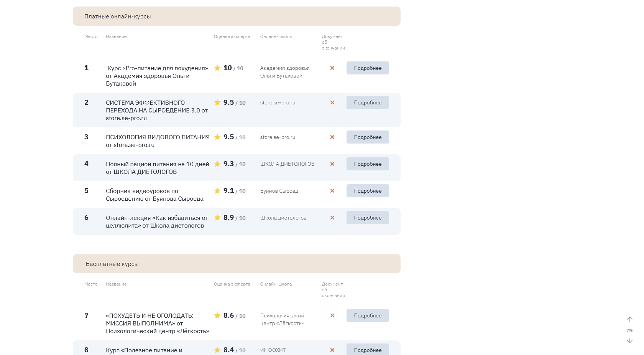Click the 7% scroll progress indicator
Screen dimensions: 644x355
point(629,330)
